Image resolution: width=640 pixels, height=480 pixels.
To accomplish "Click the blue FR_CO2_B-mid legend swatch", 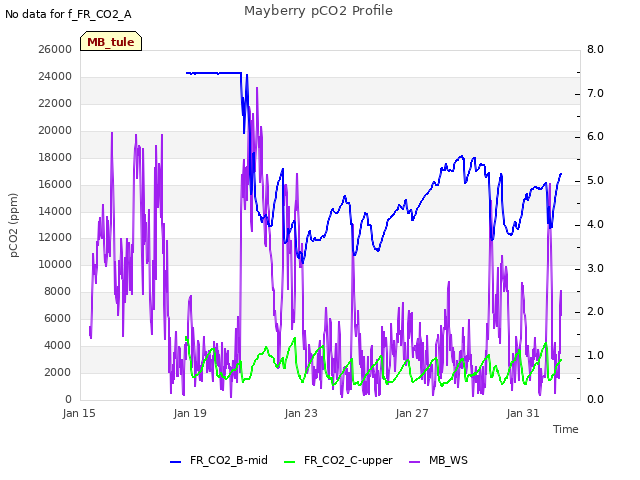I will [x=176, y=462].
